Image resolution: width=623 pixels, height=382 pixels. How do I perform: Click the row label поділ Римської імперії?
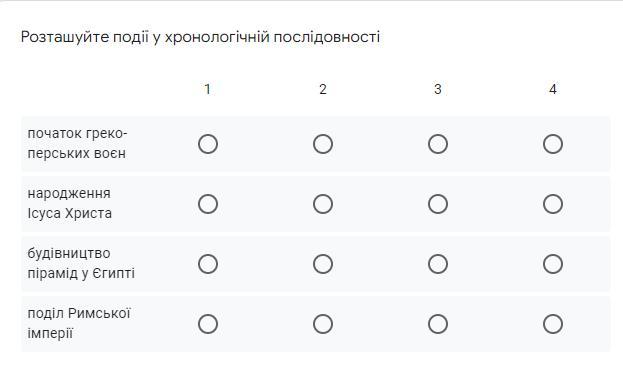[79, 323]
